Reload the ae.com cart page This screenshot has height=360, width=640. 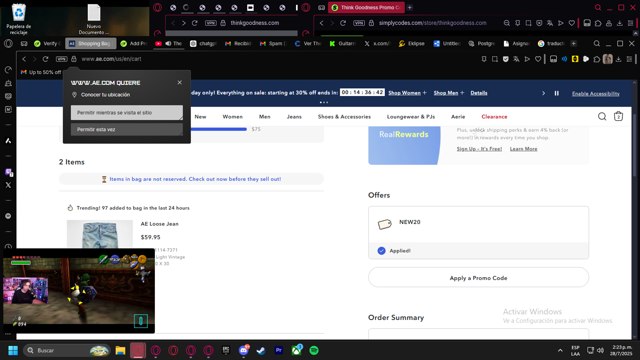coord(45,59)
